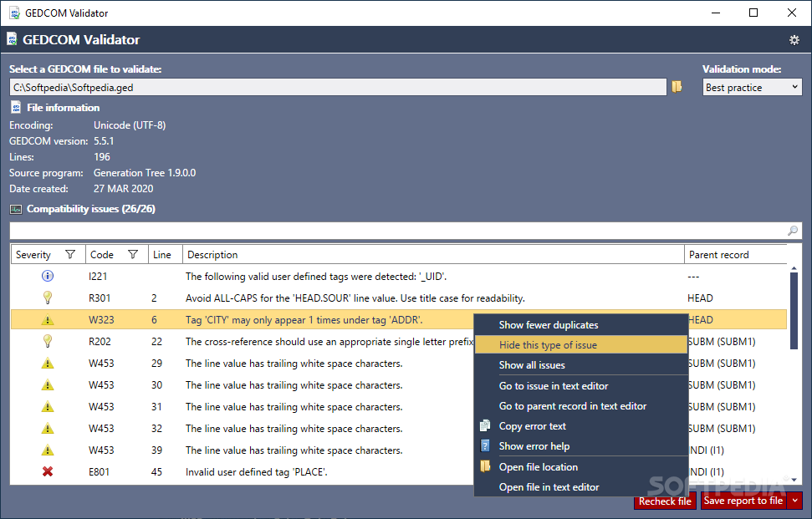Click info icon of I221 row
Viewport: 812px width, 519px height.
tap(47, 276)
